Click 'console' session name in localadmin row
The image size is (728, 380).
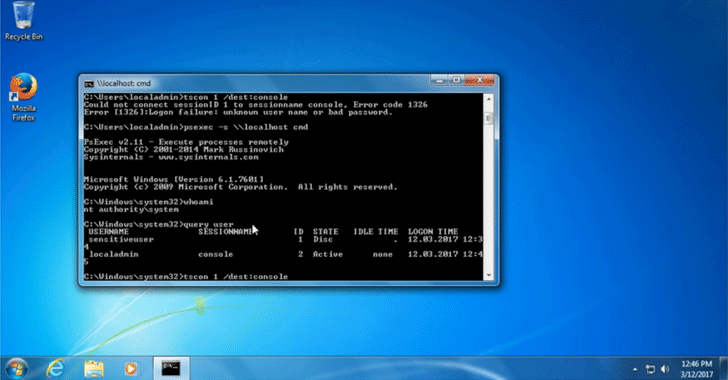[x=216, y=255]
